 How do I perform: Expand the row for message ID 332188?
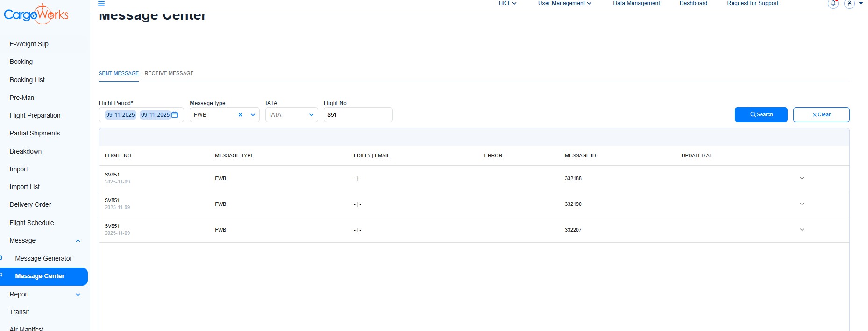(x=802, y=178)
